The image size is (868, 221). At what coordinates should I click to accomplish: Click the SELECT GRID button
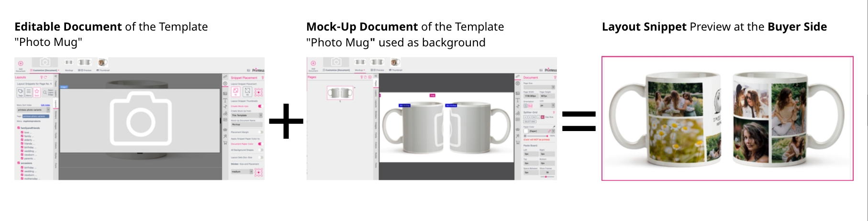click(530, 122)
